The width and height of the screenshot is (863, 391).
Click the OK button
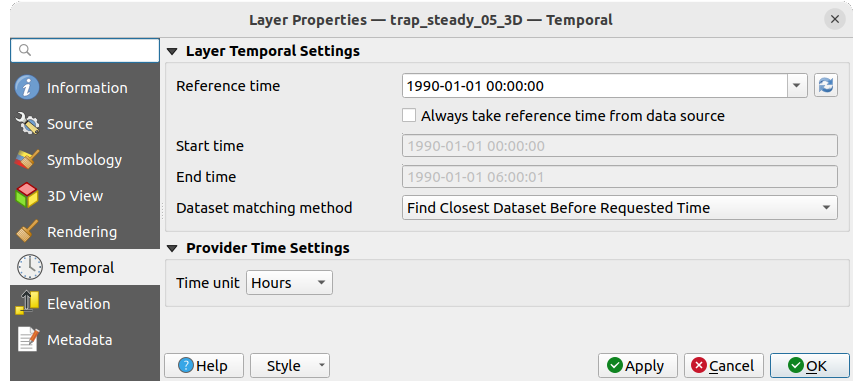point(810,366)
